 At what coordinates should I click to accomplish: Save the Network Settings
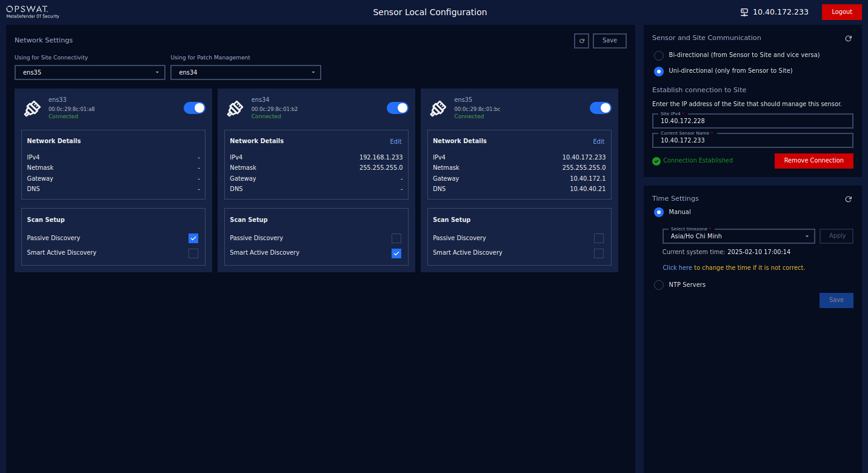pyautogui.click(x=610, y=41)
